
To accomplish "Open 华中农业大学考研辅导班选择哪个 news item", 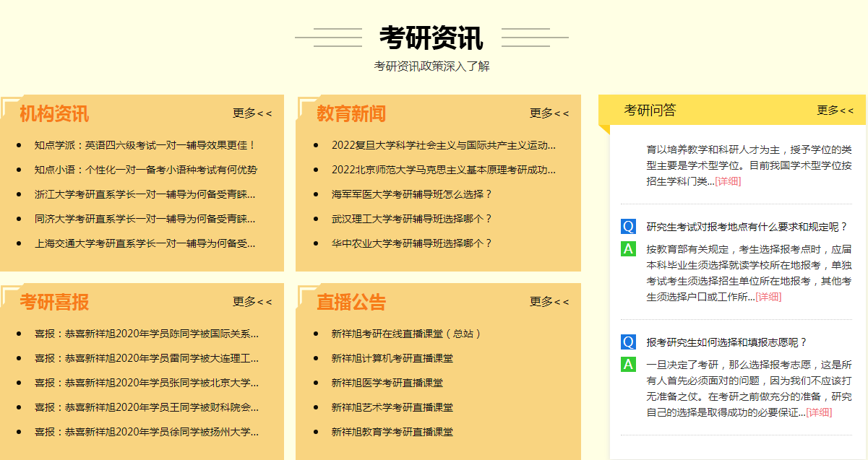I will pyautogui.click(x=412, y=243).
